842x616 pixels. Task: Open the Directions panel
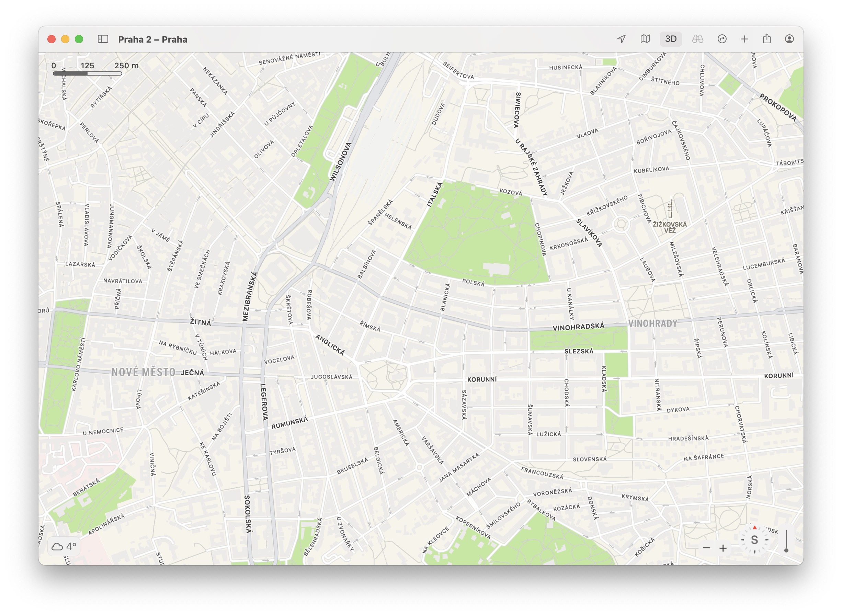(722, 39)
